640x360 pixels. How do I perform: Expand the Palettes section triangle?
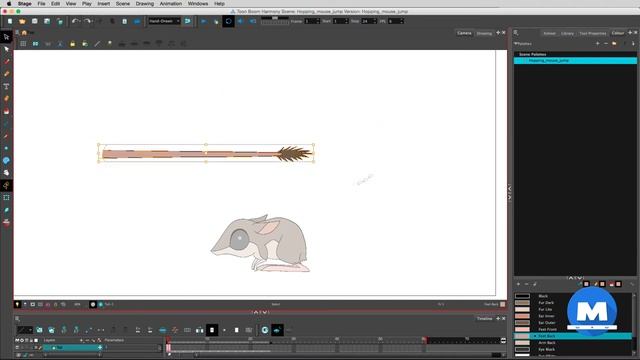(516, 43)
